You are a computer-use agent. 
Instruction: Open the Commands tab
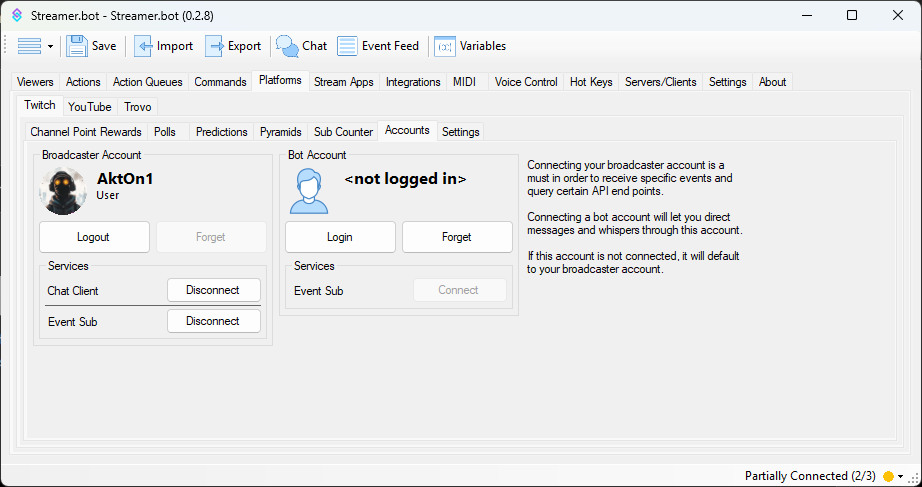point(221,82)
